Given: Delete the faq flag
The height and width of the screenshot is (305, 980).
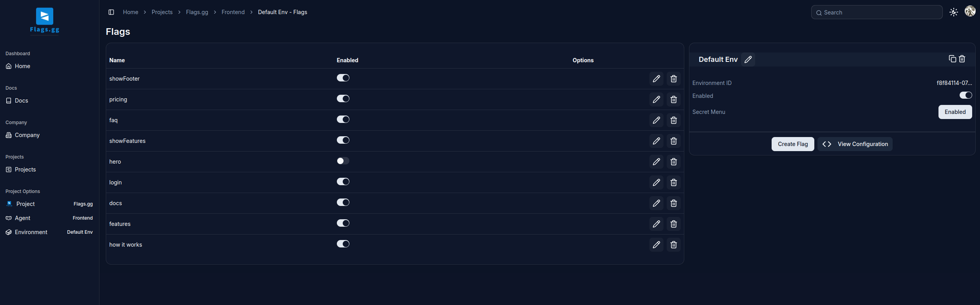Looking at the screenshot, I should [x=674, y=120].
